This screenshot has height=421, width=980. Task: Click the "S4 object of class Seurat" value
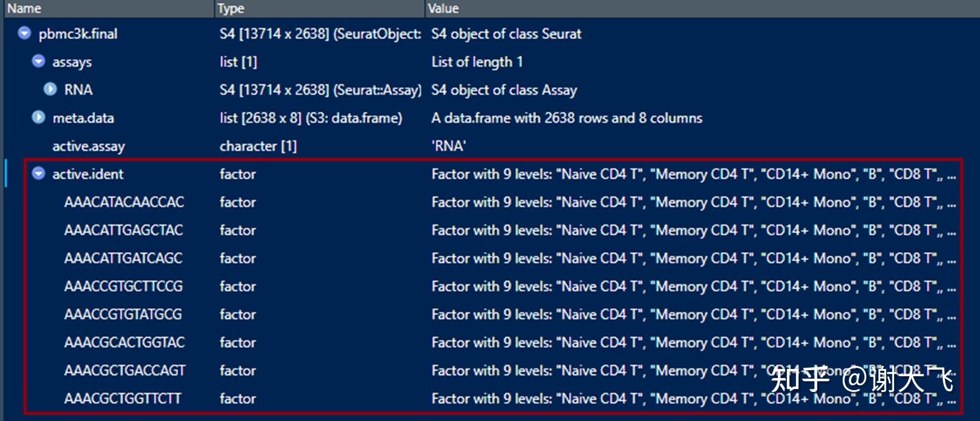point(506,34)
